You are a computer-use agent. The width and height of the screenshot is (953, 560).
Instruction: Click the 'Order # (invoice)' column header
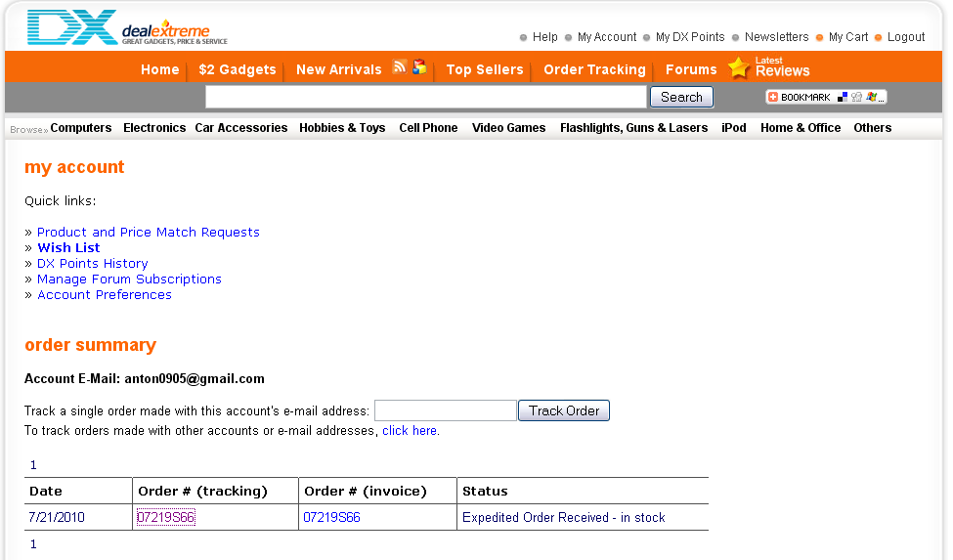[x=366, y=491]
